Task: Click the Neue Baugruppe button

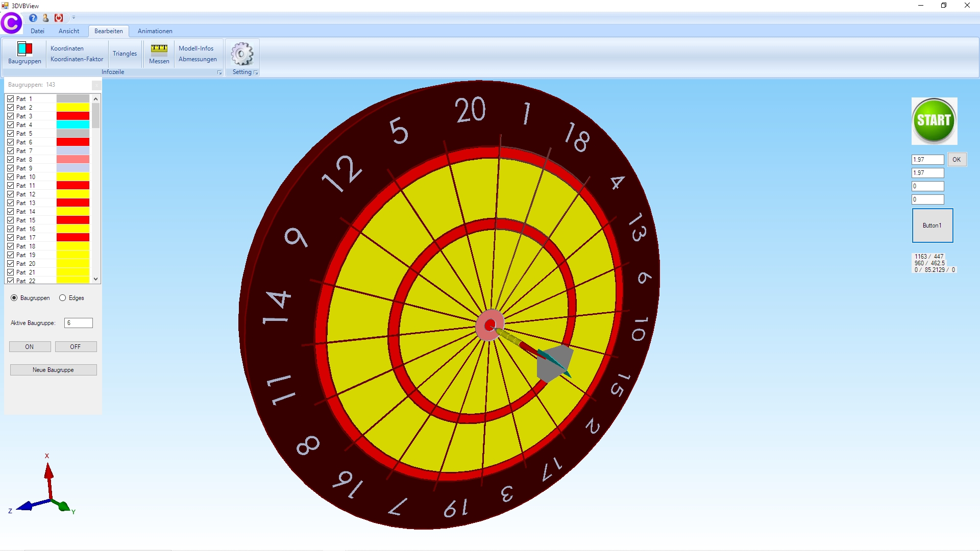Action: pyautogui.click(x=53, y=370)
